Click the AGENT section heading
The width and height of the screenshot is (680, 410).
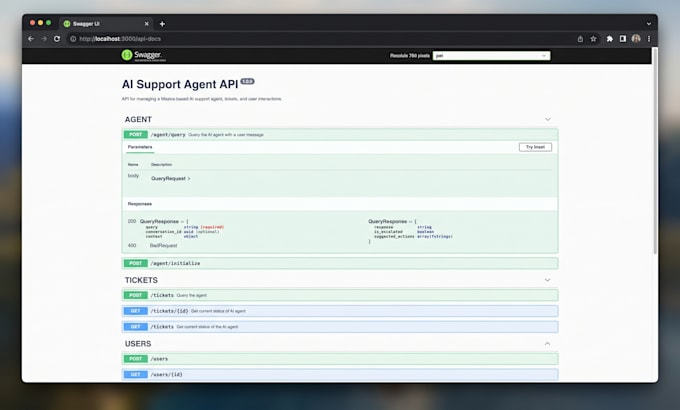tap(138, 119)
